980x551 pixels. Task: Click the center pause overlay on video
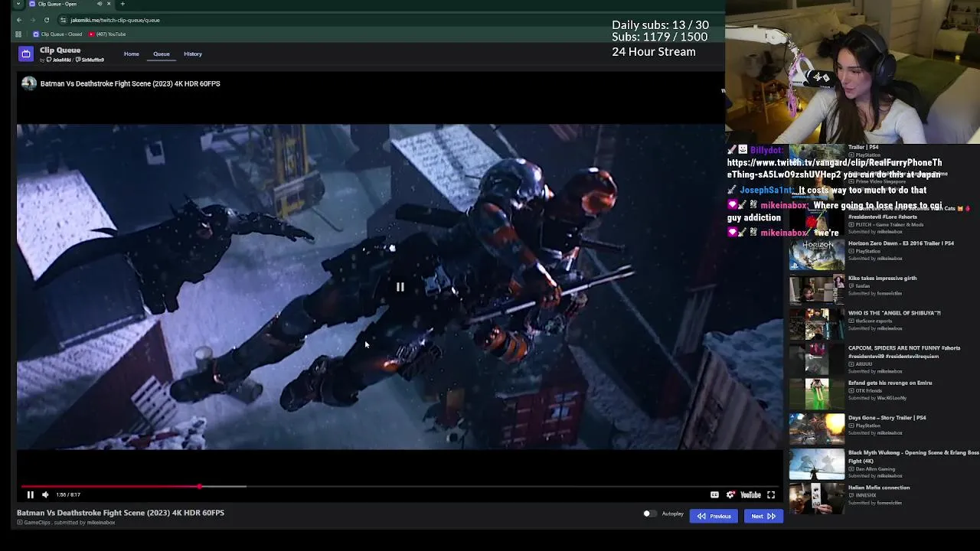400,287
